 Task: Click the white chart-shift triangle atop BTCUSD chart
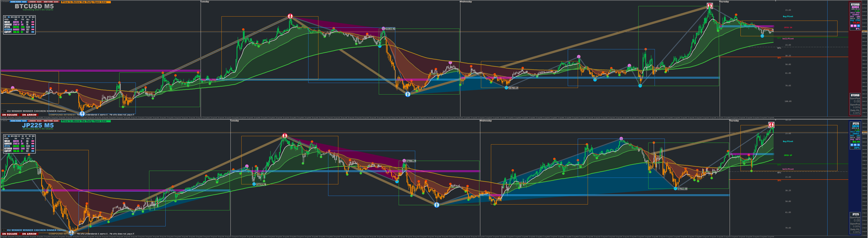[776, 1]
